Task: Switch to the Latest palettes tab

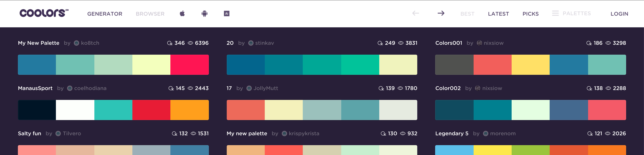Action: pos(498,14)
